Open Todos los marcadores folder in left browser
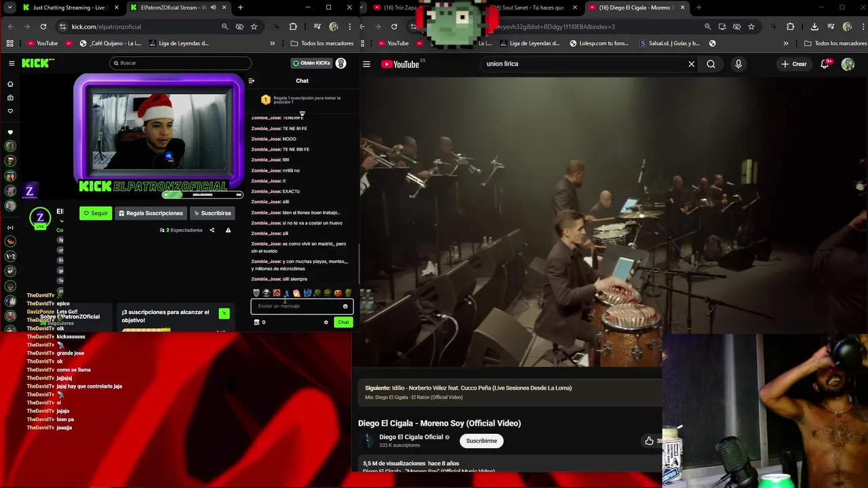Screen dimensions: 868x488 (322, 43)
